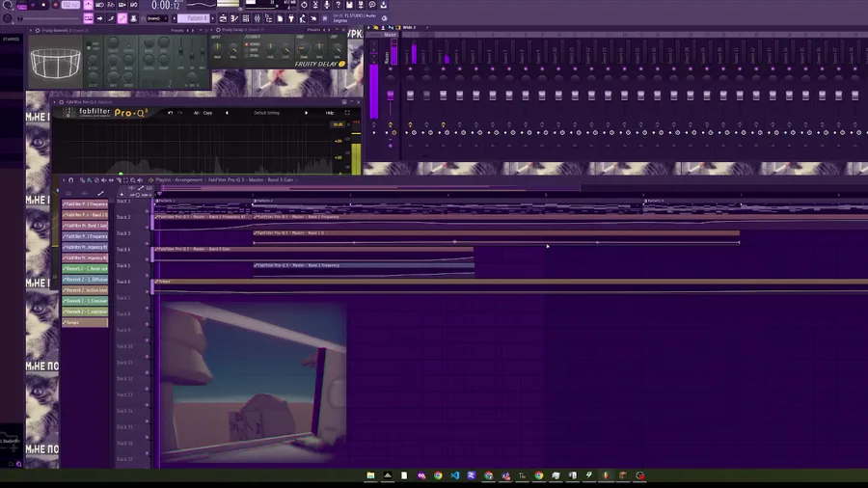Click the plugin picker plug icon

(x=290, y=18)
